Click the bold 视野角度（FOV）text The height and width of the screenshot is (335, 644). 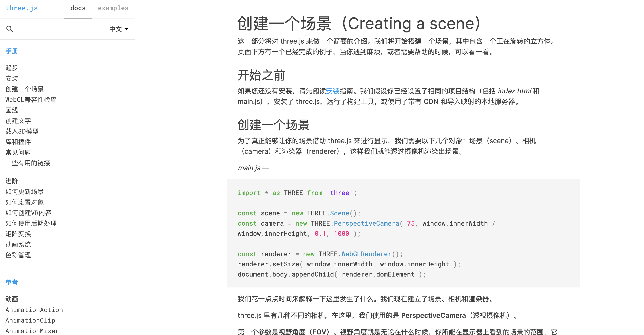[306, 332]
